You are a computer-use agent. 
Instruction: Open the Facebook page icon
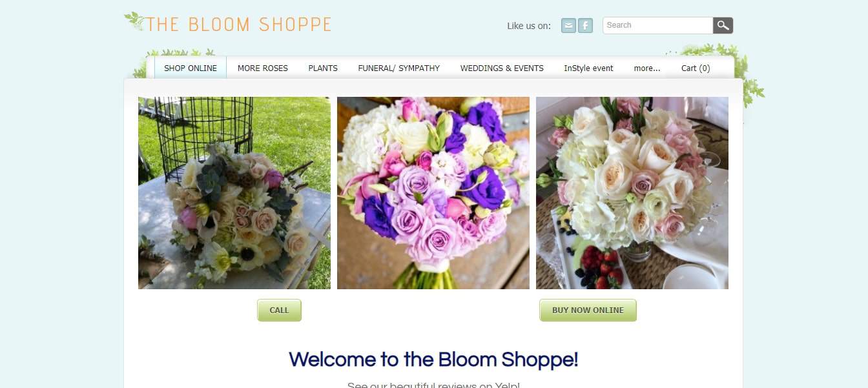pos(585,25)
